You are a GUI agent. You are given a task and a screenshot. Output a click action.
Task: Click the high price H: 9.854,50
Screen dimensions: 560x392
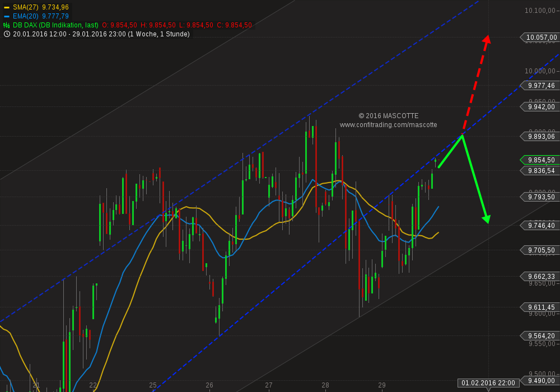pyautogui.click(x=158, y=25)
